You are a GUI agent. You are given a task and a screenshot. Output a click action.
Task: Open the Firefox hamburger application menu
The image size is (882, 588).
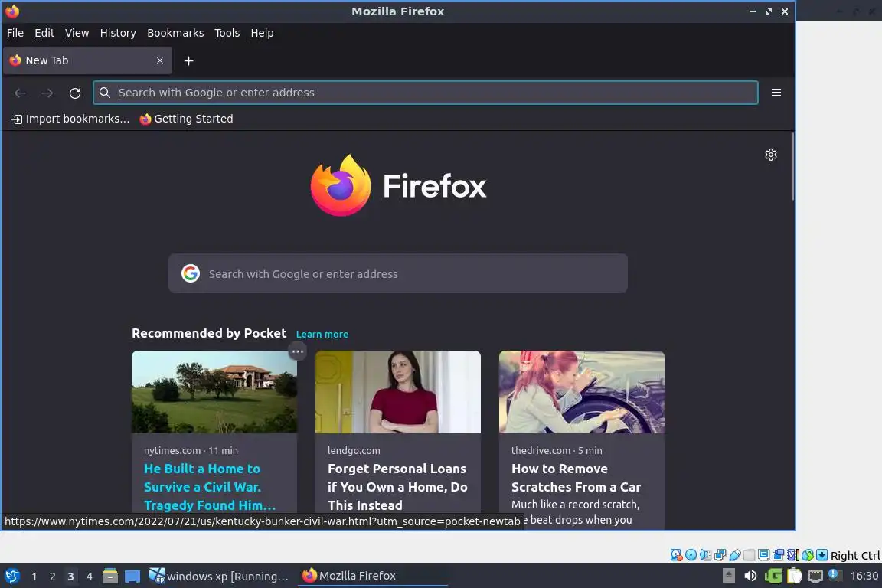[776, 93]
